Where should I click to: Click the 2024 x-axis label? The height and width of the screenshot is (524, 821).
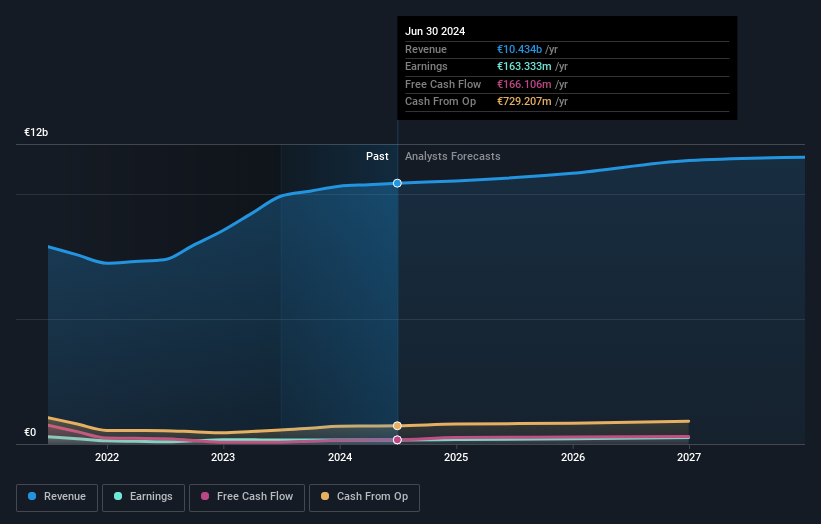point(340,457)
